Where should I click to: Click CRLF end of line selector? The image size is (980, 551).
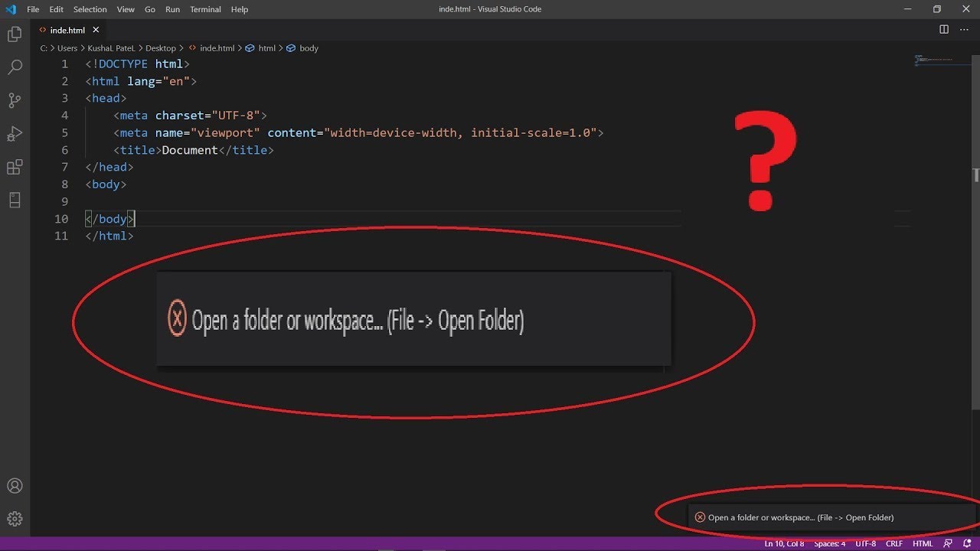[894, 543]
